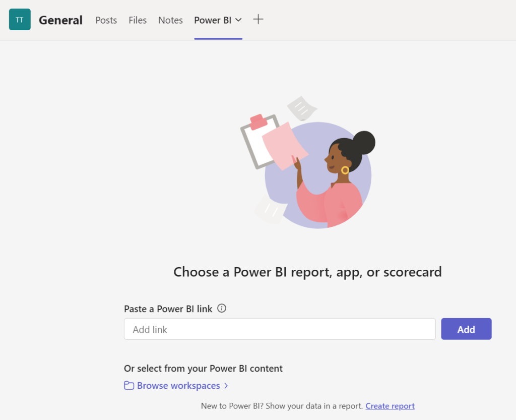Viewport: 516px width, 420px height.
Task: Select the Power BI tab label
Action: click(x=213, y=20)
